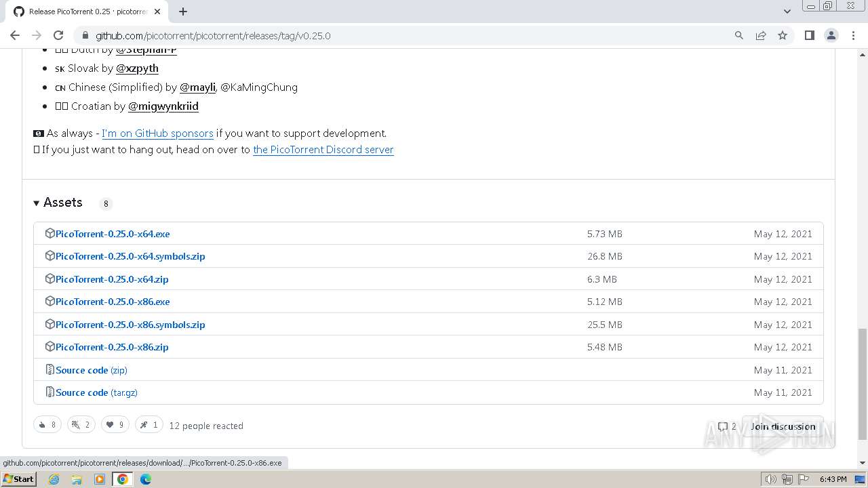
Task: Open @Stephan-P profile link
Action: pyautogui.click(x=146, y=50)
